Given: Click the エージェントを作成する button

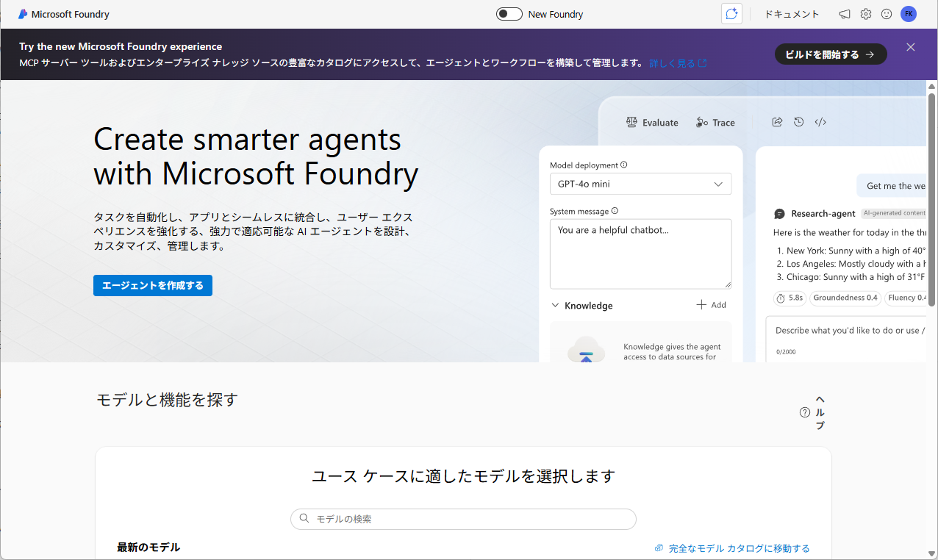Looking at the screenshot, I should click(x=152, y=285).
